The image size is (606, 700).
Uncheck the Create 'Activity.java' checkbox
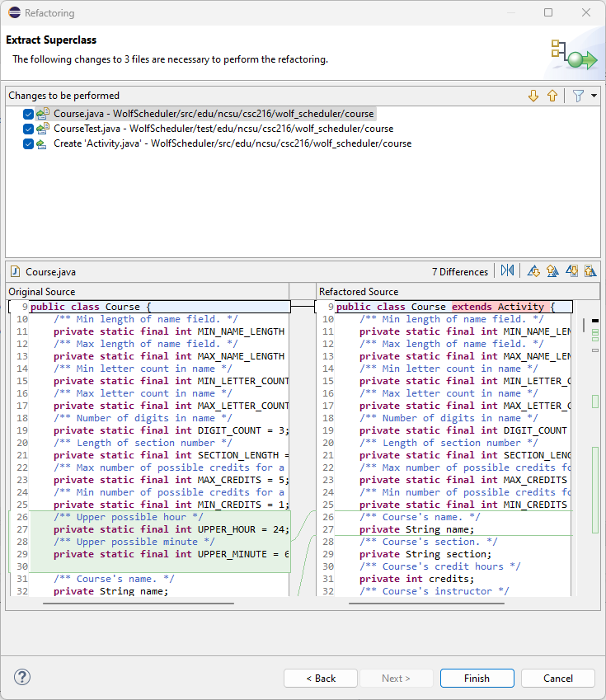[28, 144]
